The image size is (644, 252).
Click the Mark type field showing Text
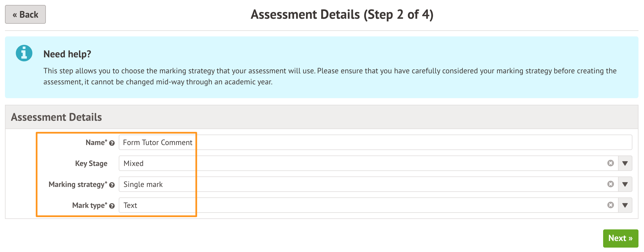click(x=359, y=205)
